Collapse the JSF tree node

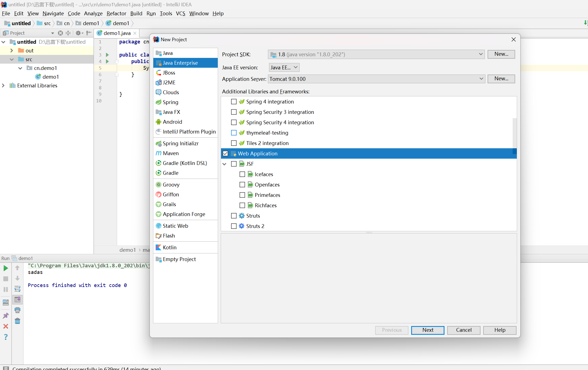(225, 164)
